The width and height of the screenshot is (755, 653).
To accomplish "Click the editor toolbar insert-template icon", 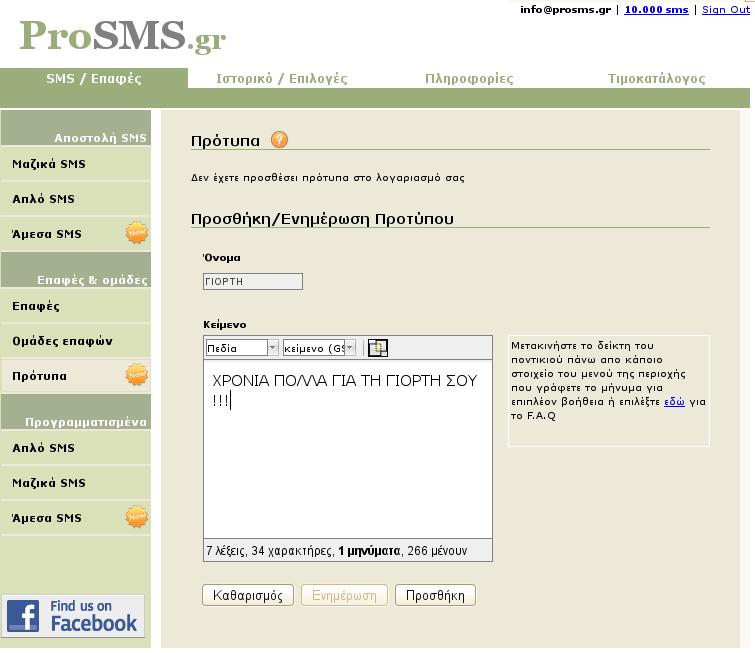I will point(378,348).
